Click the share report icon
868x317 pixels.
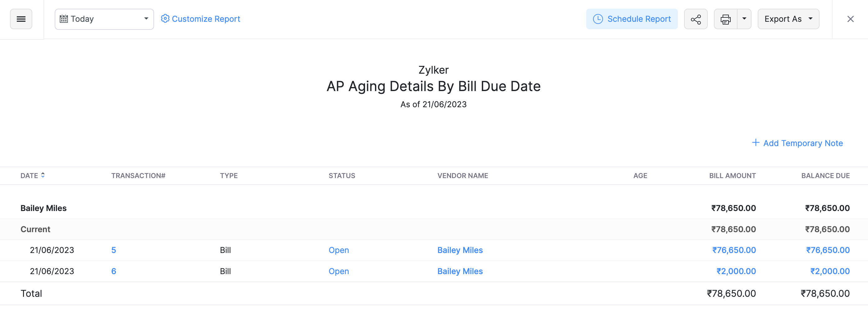coord(696,19)
